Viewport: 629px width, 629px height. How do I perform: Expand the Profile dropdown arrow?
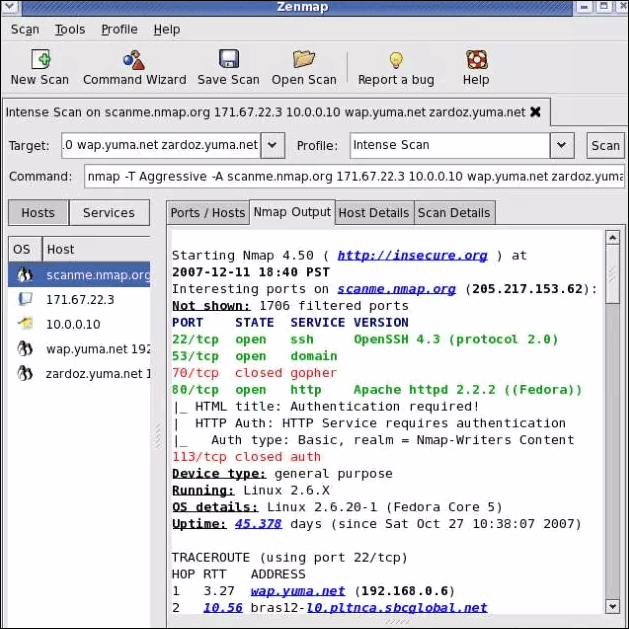point(562,145)
